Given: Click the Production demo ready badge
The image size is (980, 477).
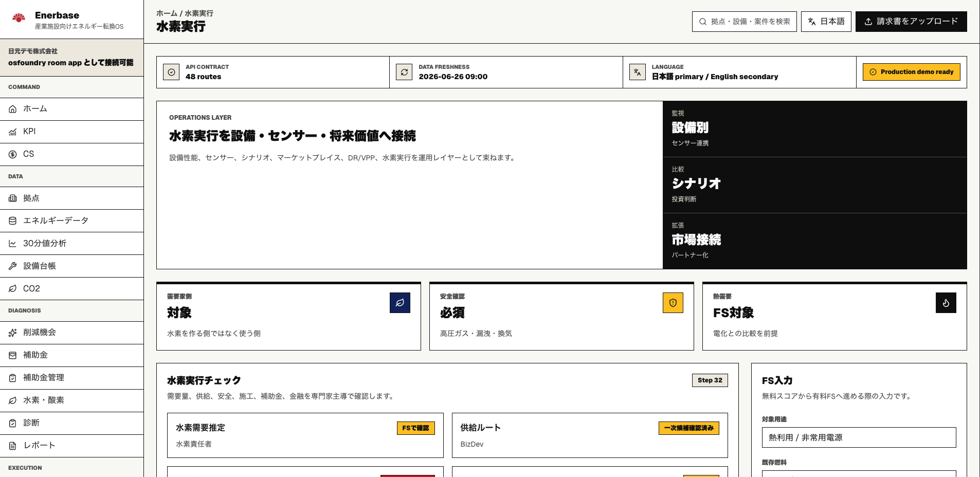Looking at the screenshot, I should 912,72.
